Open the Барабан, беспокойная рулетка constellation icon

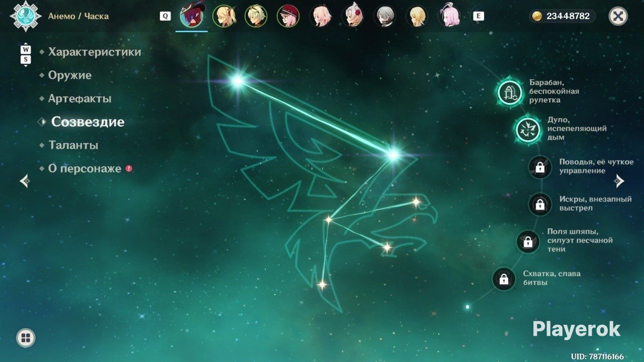coord(510,93)
